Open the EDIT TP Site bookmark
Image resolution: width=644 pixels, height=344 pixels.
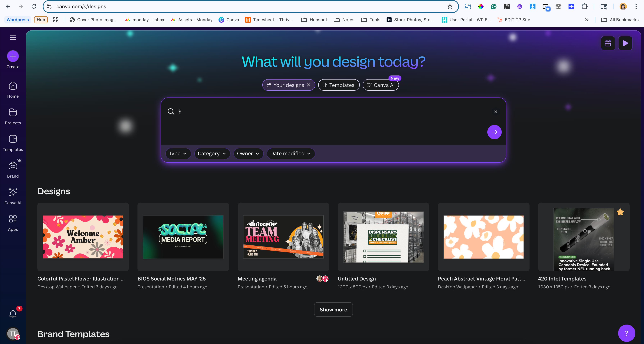coord(514,20)
